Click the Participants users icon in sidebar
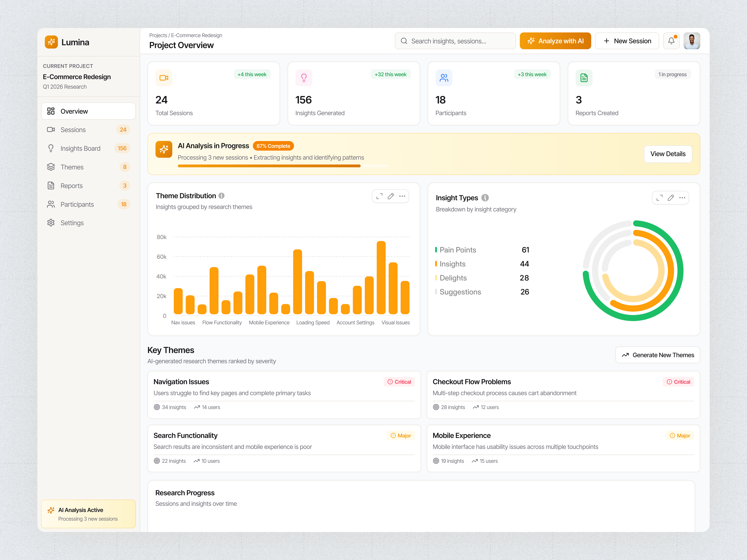The width and height of the screenshot is (747, 560). pos(51,204)
